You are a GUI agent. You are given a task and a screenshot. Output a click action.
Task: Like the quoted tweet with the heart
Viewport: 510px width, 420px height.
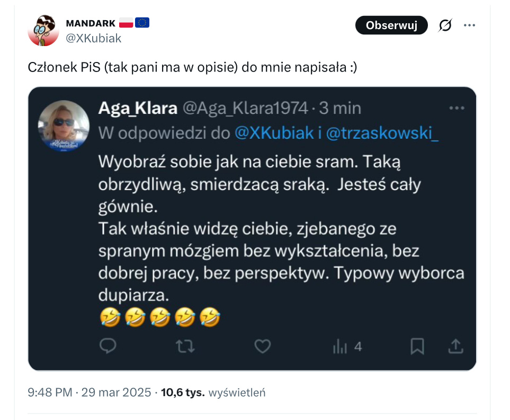pos(263,346)
